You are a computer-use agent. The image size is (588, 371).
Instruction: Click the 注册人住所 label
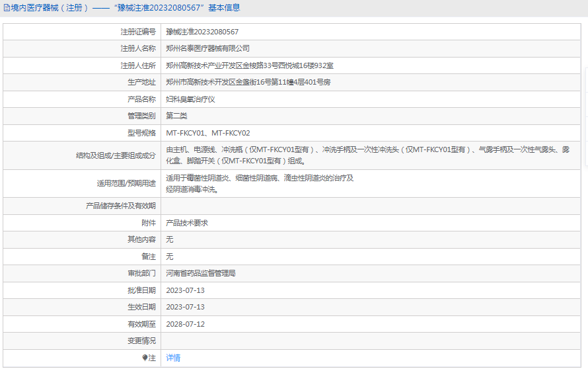(x=138, y=65)
